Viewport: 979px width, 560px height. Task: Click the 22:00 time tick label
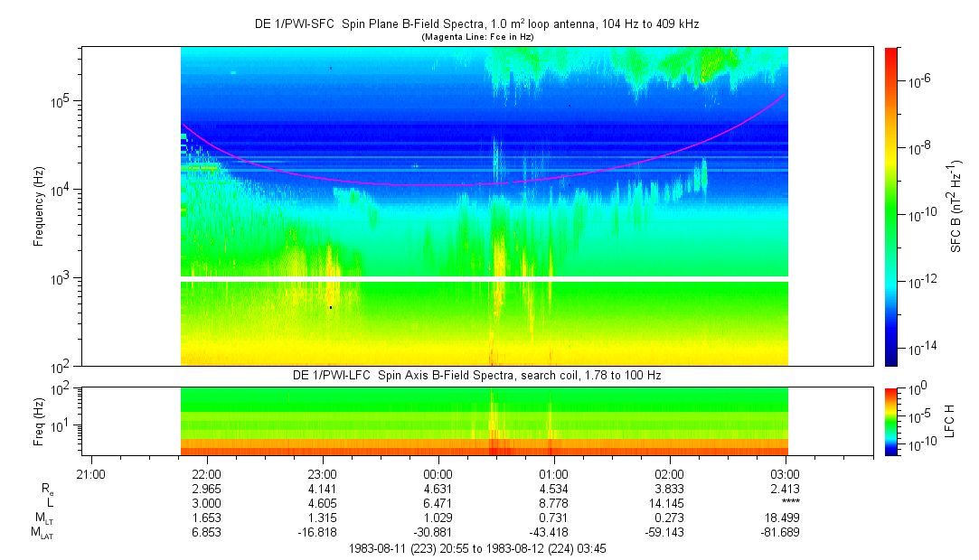coord(207,473)
